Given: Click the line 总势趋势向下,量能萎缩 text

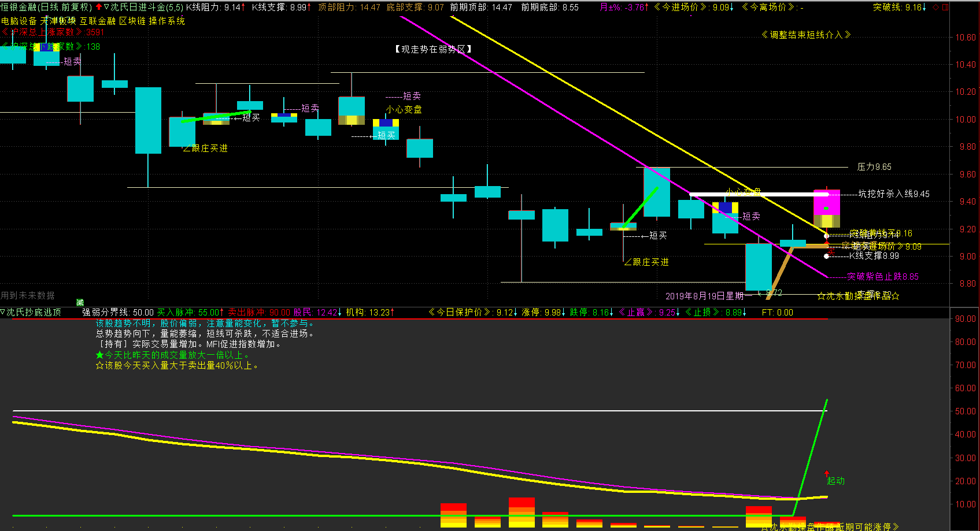Looking at the screenshot, I should (x=205, y=334).
